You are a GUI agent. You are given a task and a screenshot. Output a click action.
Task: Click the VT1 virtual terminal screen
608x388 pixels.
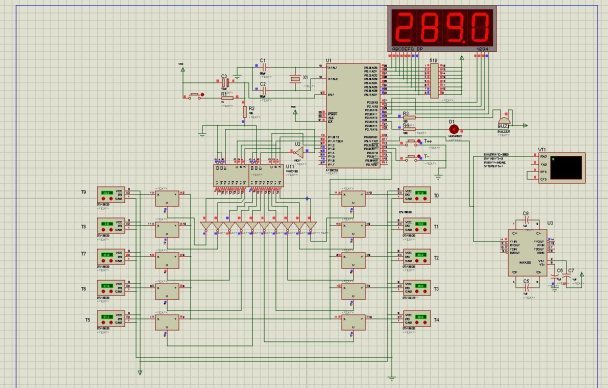point(567,167)
